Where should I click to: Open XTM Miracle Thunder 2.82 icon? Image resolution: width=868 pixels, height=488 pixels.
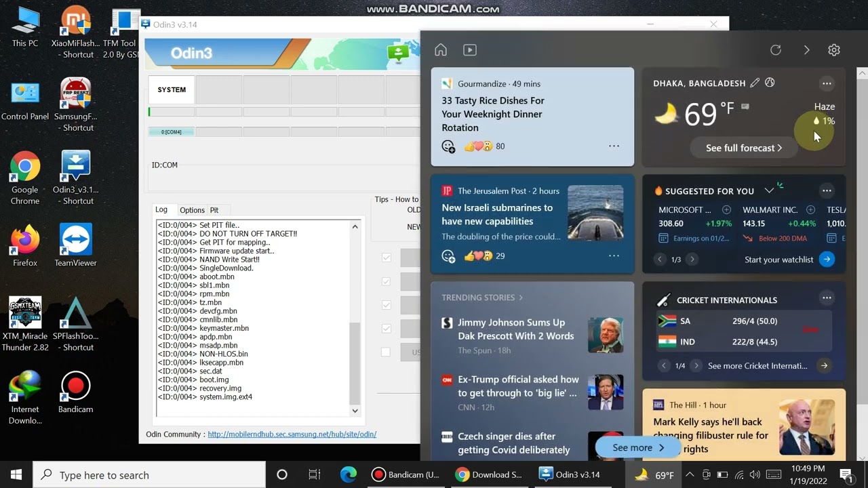25,324
